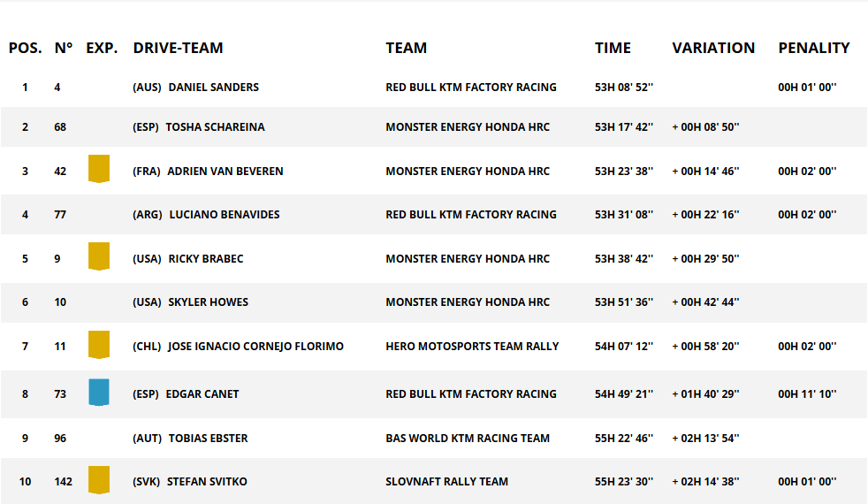Screen dimensions: 868x504
Task: Click the blue badge for Edgar Canet
Action: [99, 392]
